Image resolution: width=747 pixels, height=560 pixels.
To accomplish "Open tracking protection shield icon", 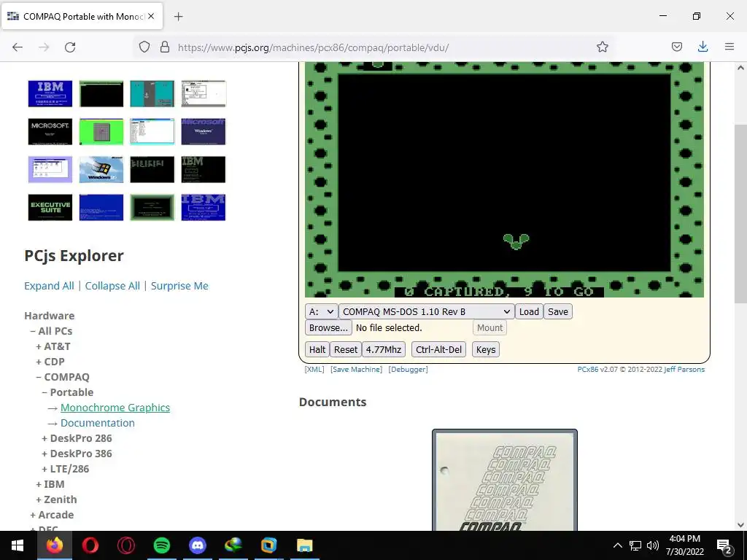I will pos(144,47).
